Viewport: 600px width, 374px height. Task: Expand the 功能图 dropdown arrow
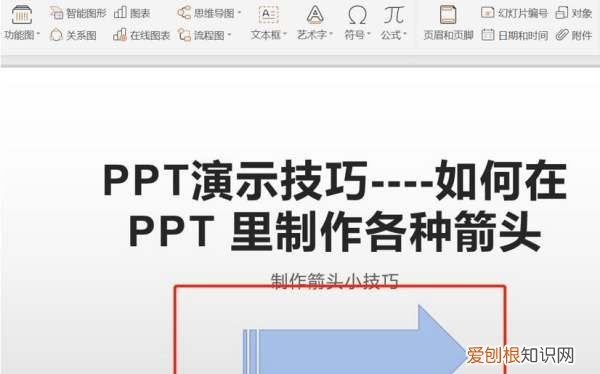point(38,34)
